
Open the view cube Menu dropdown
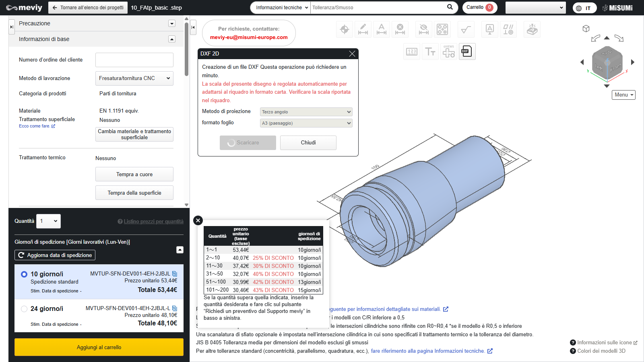pyautogui.click(x=623, y=95)
